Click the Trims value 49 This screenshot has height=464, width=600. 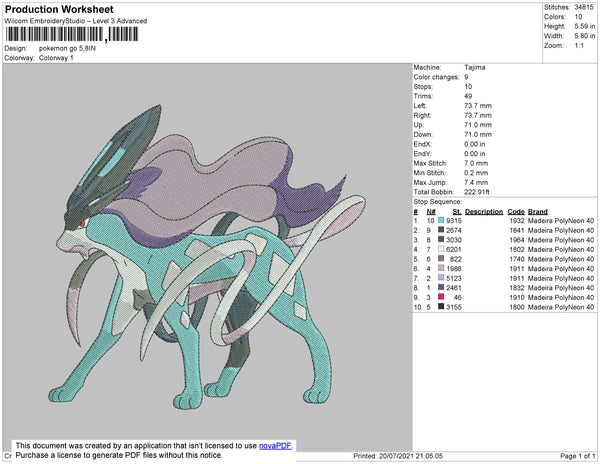[468, 96]
